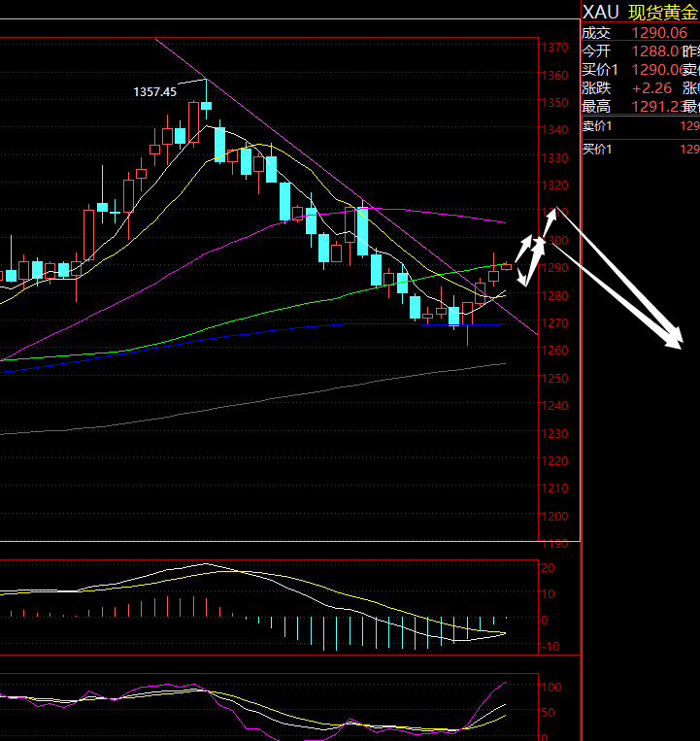Click the 1350 price axis label
The image size is (700, 741).
[555, 103]
